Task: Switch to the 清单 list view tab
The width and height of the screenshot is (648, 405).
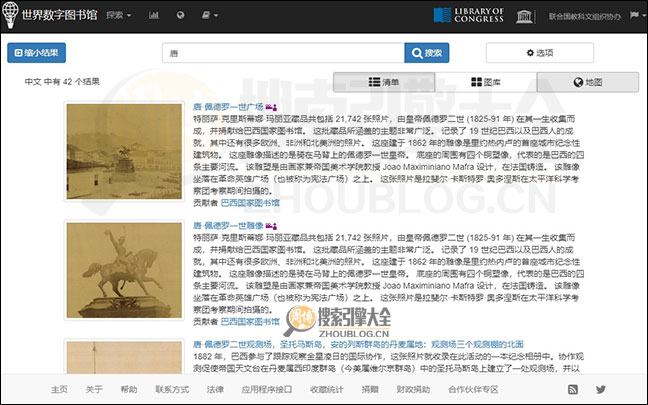Action: pos(384,82)
